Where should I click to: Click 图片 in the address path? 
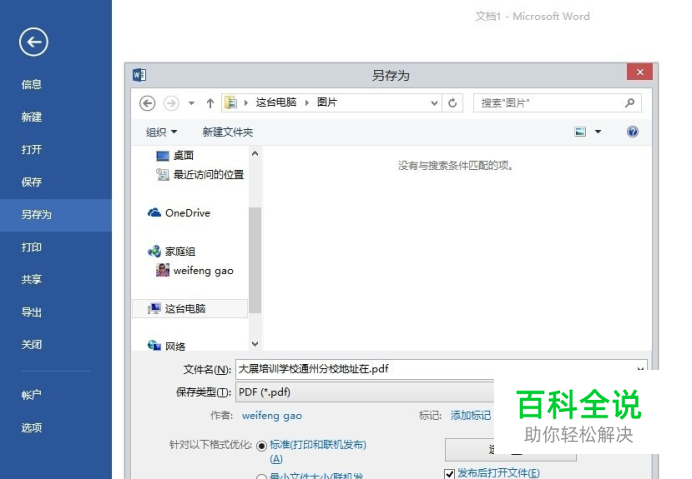(327, 102)
